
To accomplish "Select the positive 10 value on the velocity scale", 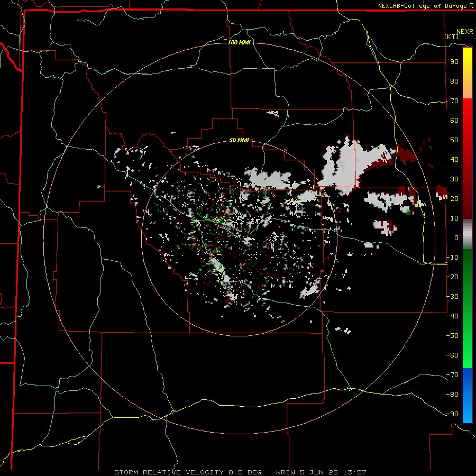I will click(x=454, y=218).
